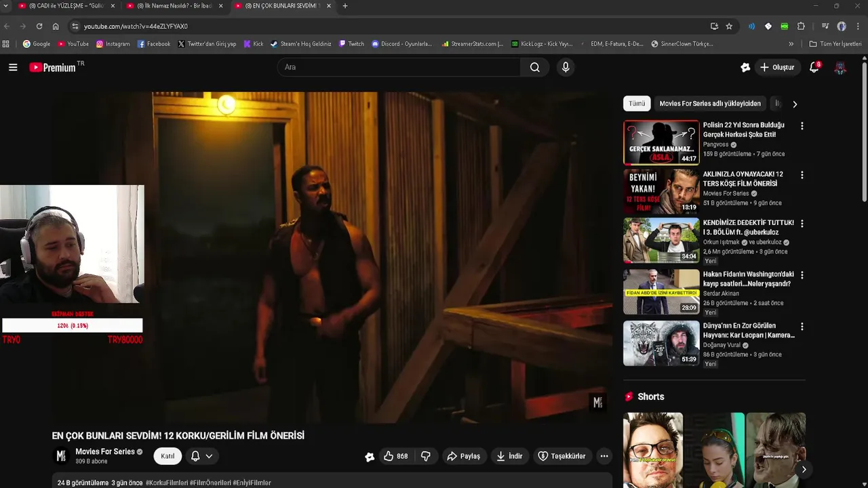The height and width of the screenshot is (488, 868).
Task: Bookmark this page with star icon
Action: (729, 26)
